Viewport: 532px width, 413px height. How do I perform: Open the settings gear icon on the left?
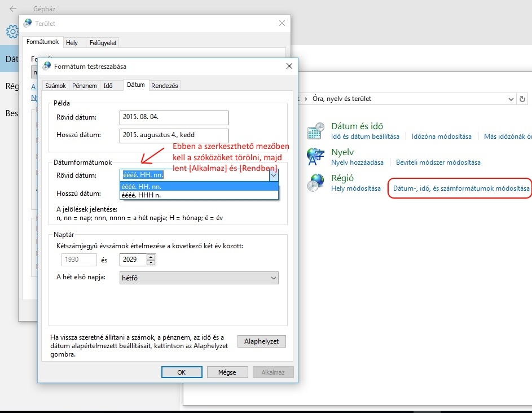11,32
